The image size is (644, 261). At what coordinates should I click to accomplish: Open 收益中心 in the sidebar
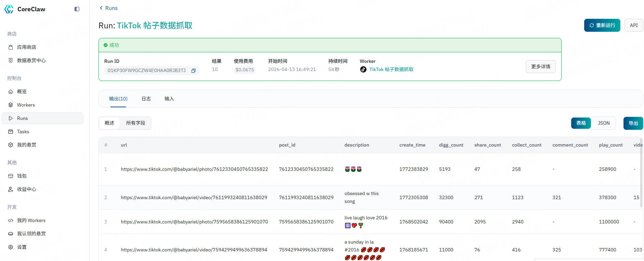(x=26, y=189)
